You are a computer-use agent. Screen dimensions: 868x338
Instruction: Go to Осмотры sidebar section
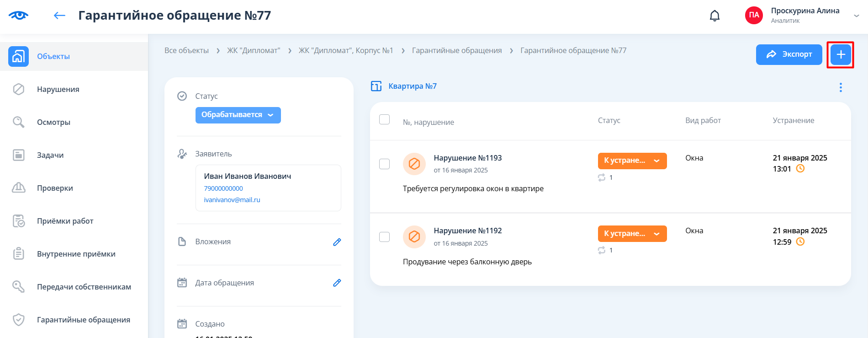click(x=53, y=122)
